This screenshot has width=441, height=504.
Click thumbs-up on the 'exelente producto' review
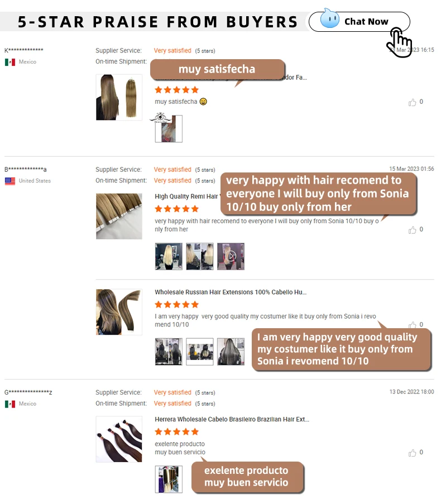coord(412,453)
